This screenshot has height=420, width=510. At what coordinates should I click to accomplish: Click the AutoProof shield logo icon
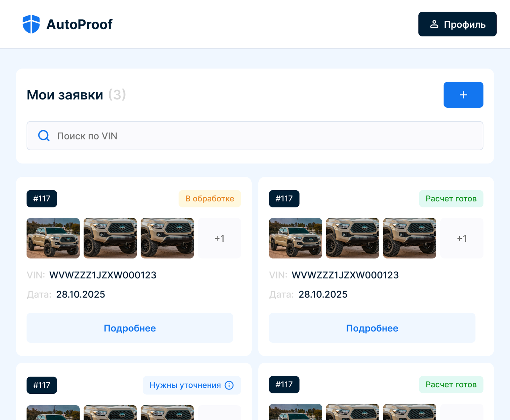tap(31, 24)
